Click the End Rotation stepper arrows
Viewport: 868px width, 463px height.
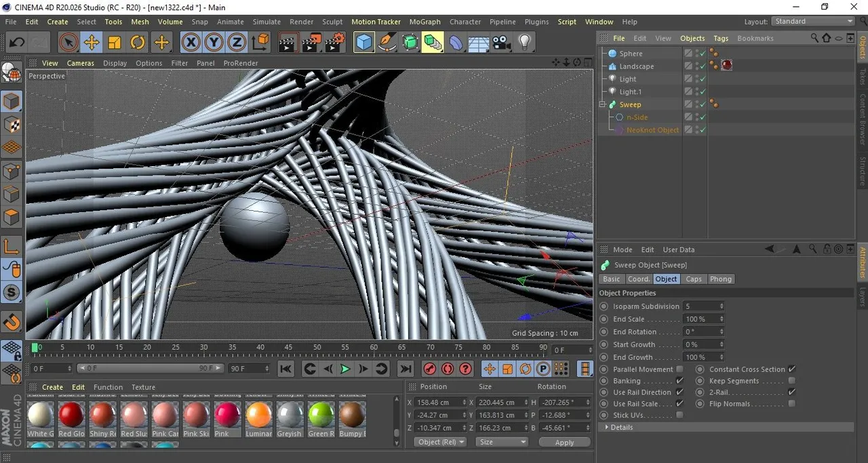point(722,332)
